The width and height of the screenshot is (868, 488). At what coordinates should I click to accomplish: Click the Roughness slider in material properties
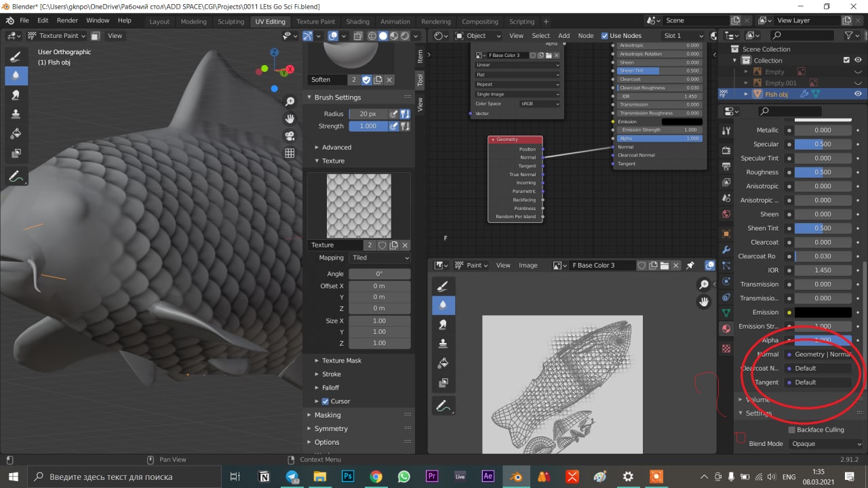tap(823, 172)
